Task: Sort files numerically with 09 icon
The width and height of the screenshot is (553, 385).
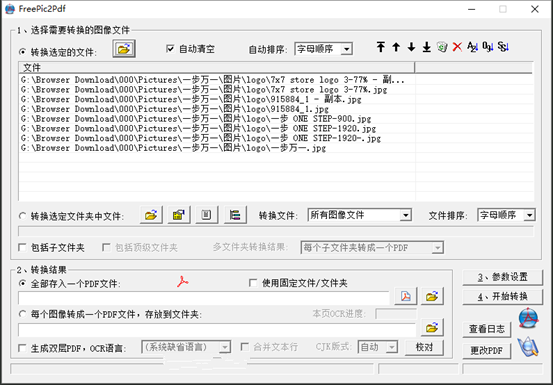Action: [488, 47]
